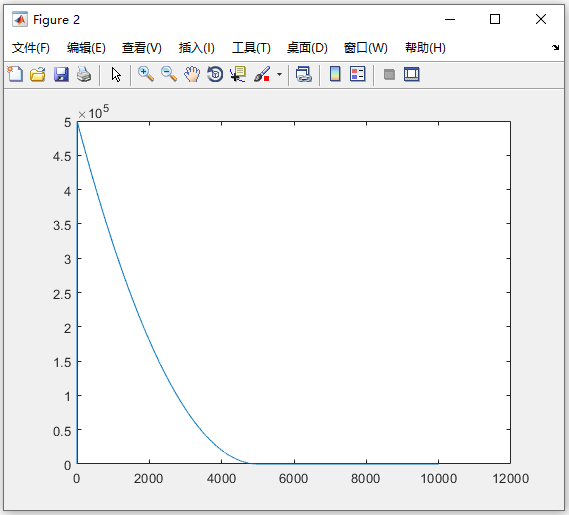This screenshot has width=569, height=515.
Task: Click the New Figure icon
Action: click(15, 74)
